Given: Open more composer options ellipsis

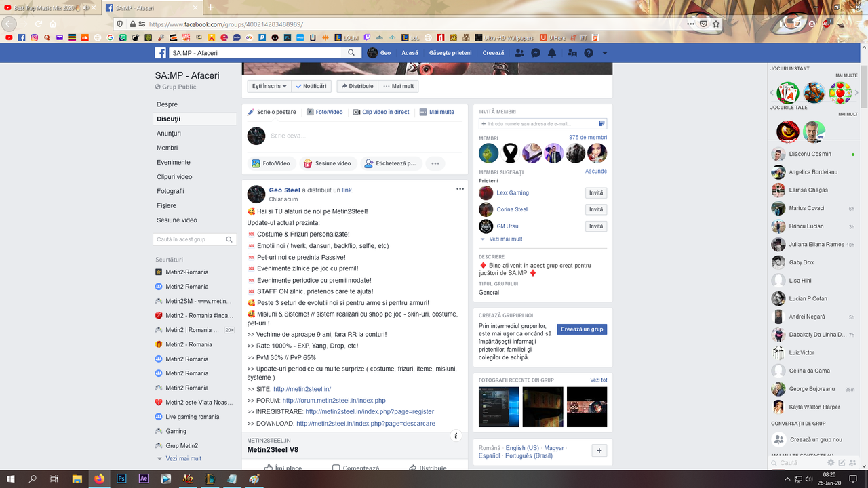Looking at the screenshot, I should click(x=435, y=163).
